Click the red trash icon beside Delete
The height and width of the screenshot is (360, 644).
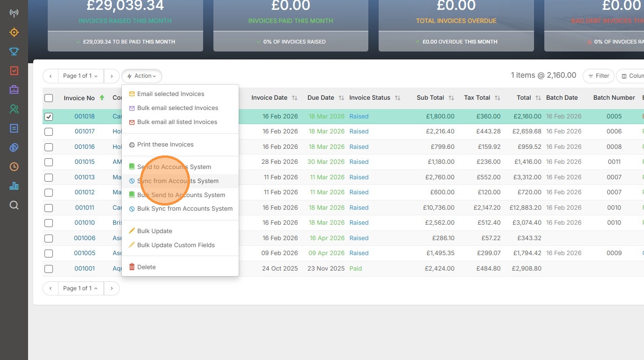(132, 267)
